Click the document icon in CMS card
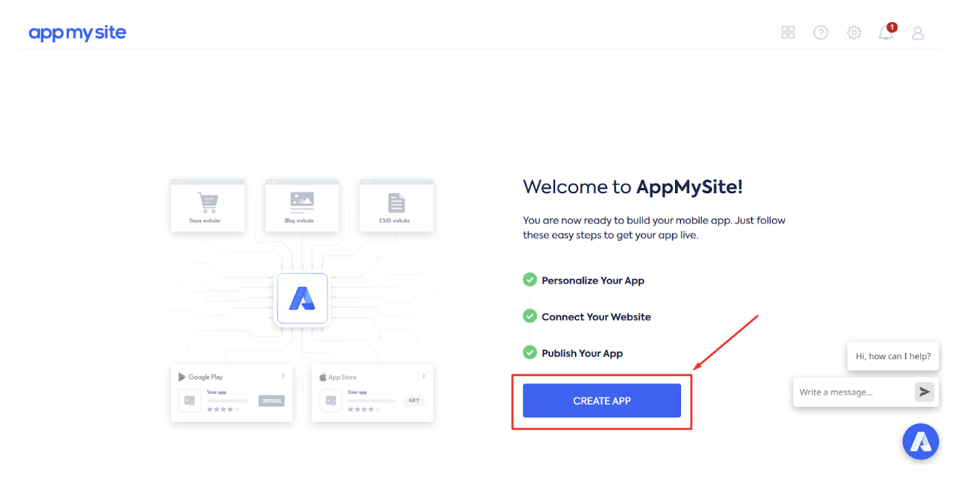 [x=397, y=203]
